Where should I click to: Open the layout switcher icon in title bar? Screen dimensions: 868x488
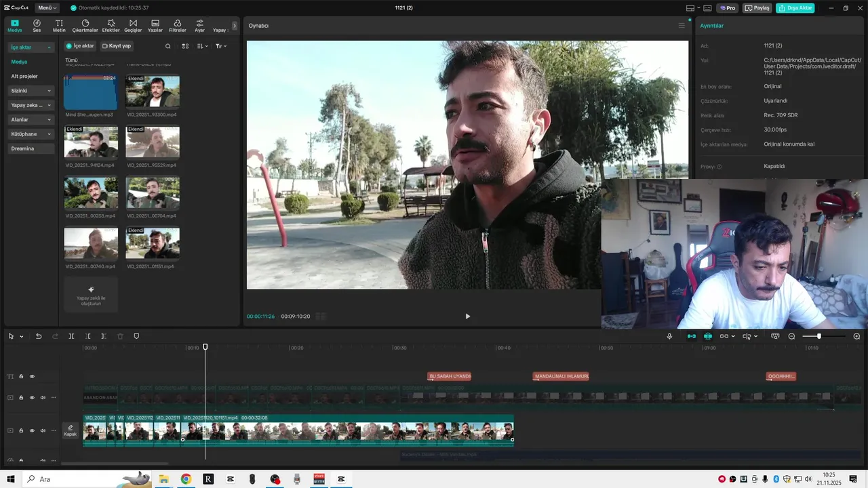691,8
